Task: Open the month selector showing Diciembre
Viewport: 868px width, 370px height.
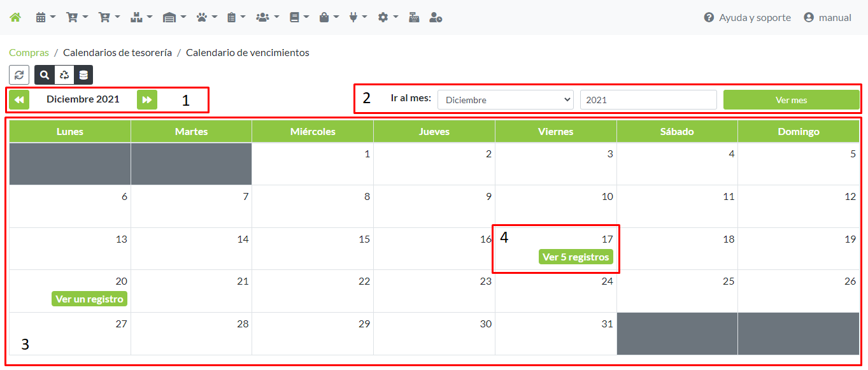Action: tap(505, 100)
